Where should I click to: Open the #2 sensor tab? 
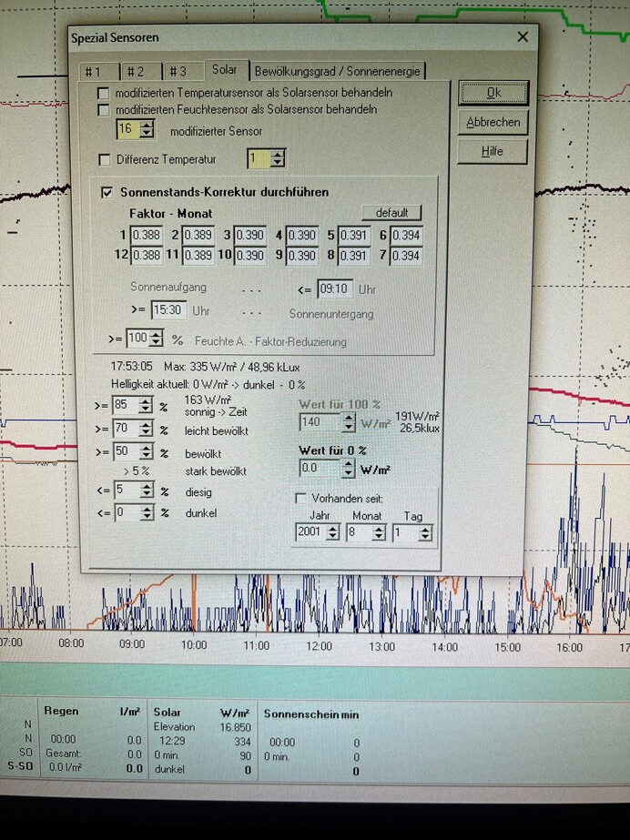[x=136, y=72]
